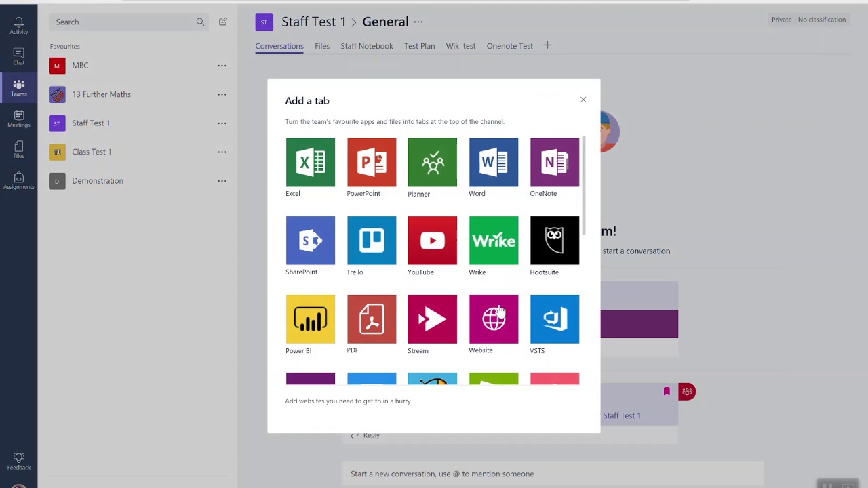The height and width of the screenshot is (488, 868).
Task: Open the Wiki test tab
Action: [x=460, y=46]
